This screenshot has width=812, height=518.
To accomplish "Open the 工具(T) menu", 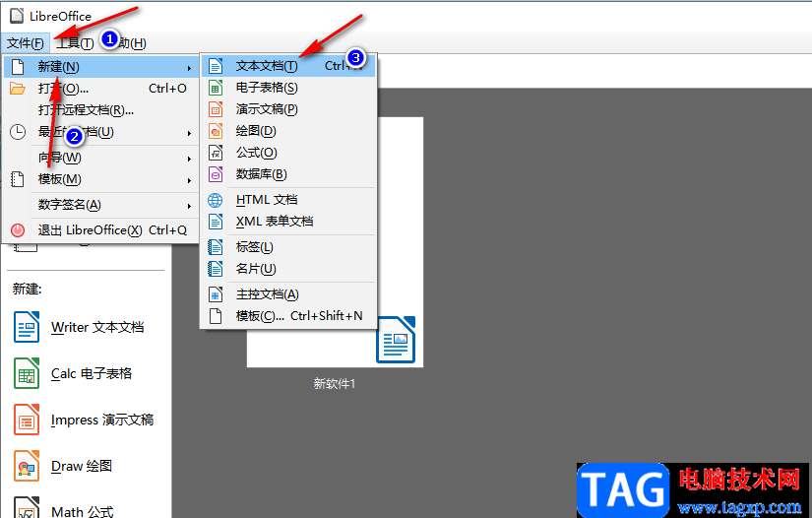I will 75,43.
